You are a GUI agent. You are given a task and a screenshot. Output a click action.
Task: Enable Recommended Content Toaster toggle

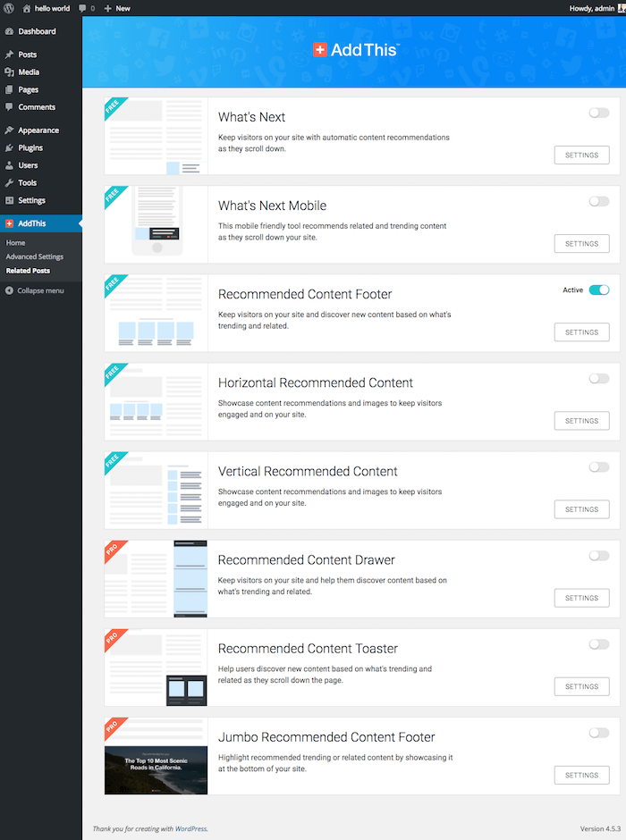tap(598, 644)
